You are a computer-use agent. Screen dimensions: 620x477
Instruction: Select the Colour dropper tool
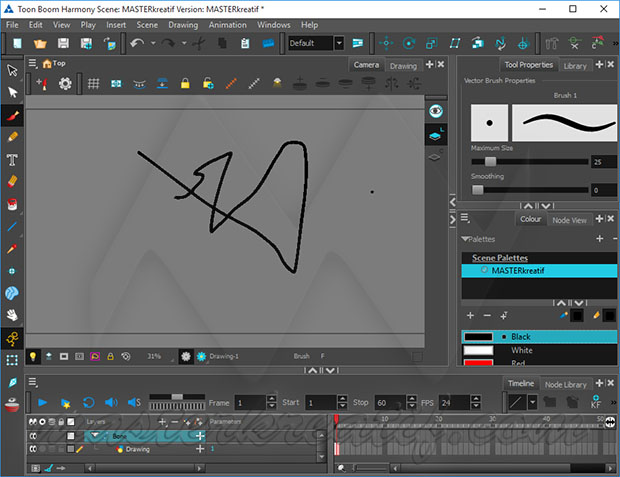[12, 249]
